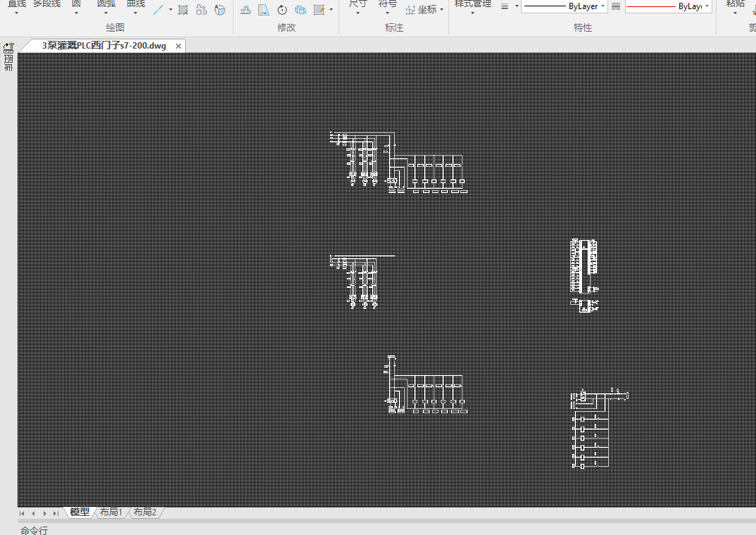This screenshot has width=756, height=535.
Task: Select the blue construction line icon
Action: click(158, 10)
